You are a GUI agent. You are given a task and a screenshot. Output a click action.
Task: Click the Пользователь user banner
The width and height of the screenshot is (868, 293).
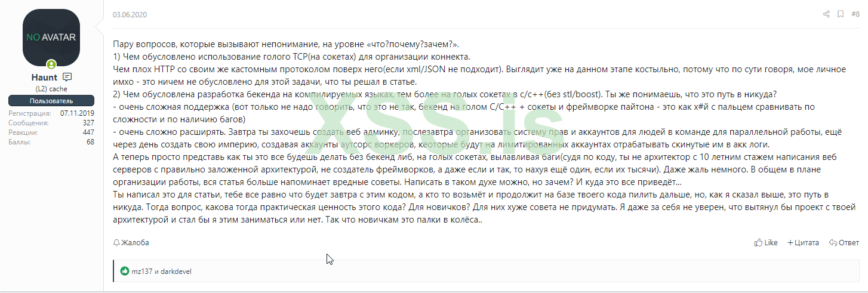(51, 100)
